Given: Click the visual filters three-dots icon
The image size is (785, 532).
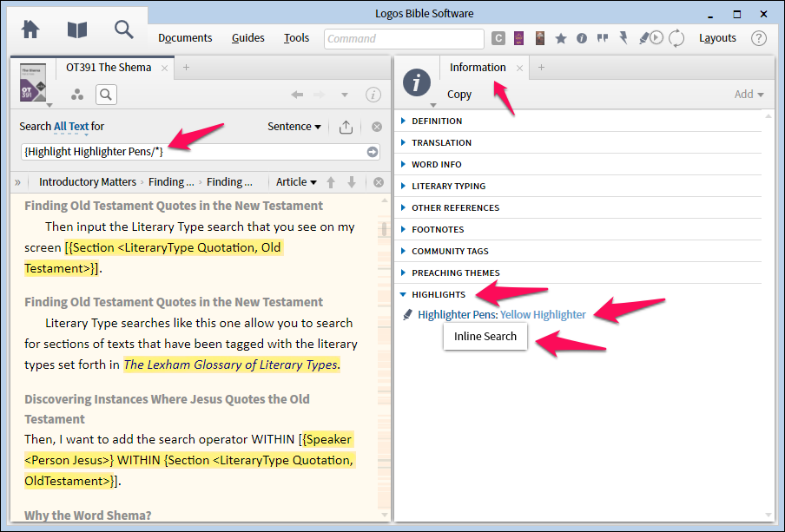Looking at the screenshot, I should tap(77, 94).
